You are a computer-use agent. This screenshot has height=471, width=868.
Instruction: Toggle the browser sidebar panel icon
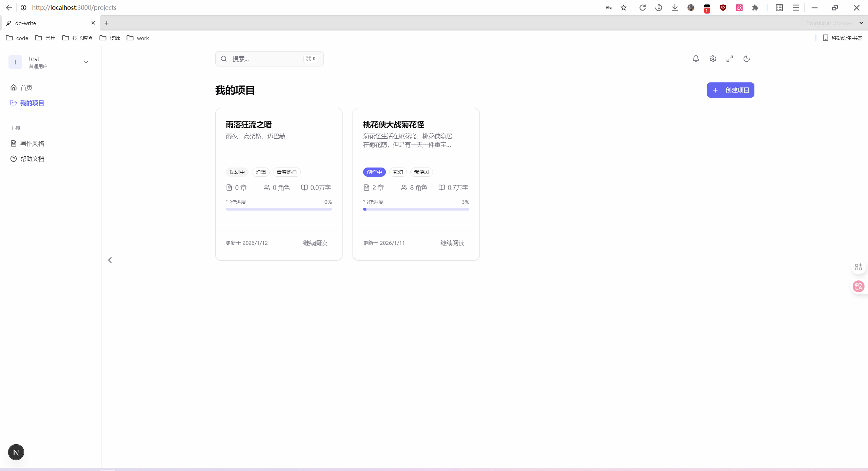click(x=779, y=7)
